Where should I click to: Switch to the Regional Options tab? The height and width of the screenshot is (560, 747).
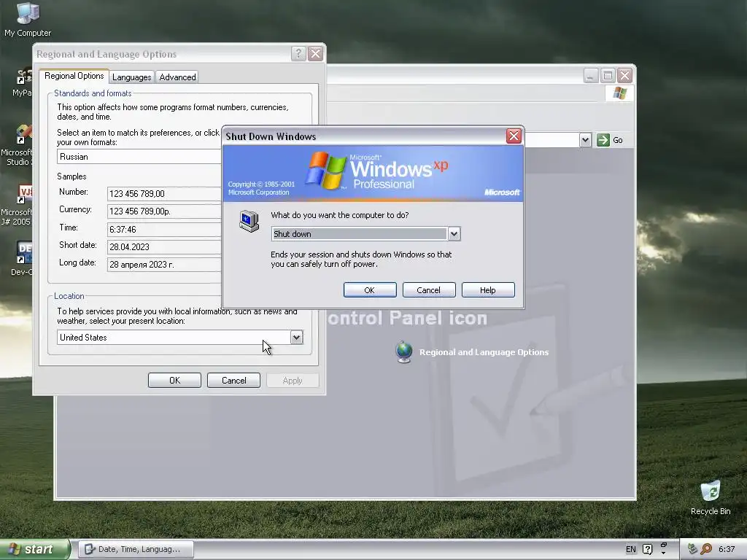click(x=74, y=76)
